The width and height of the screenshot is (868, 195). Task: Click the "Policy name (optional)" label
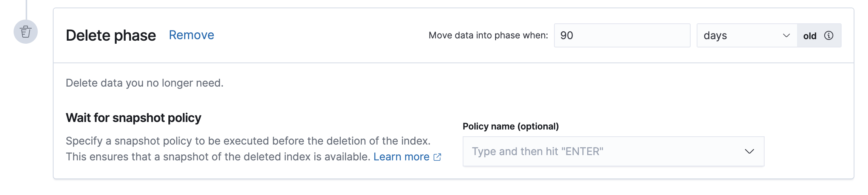click(511, 126)
